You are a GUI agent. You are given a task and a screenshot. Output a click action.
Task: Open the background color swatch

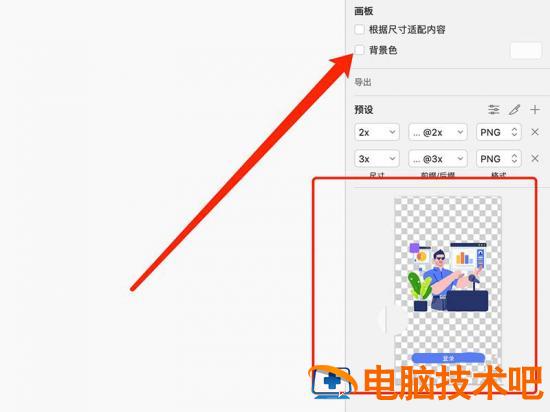click(525, 50)
